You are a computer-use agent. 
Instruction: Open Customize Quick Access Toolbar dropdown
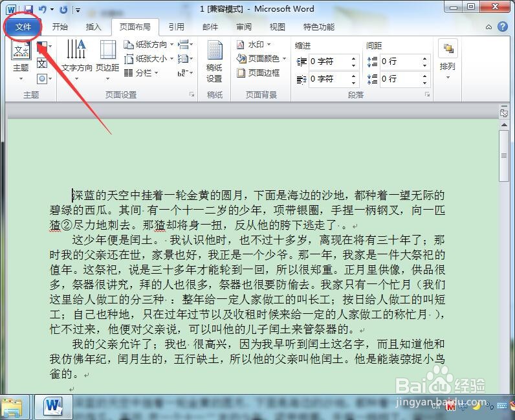point(78,10)
